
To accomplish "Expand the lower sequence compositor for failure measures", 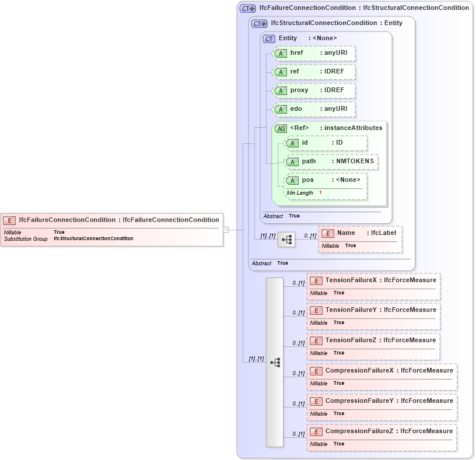I will click(274, 362).
